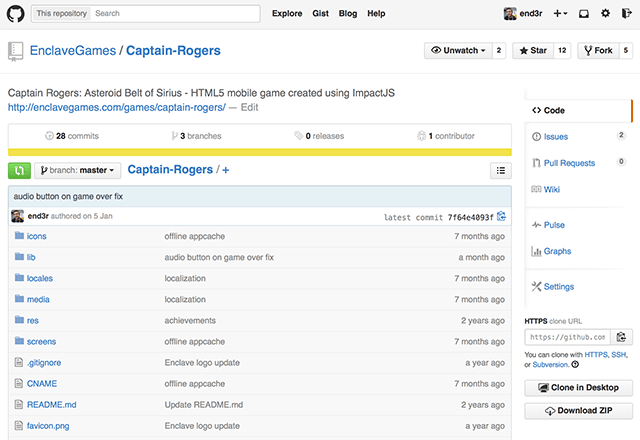Switch clone URL to Subversion
Viewport: 640px width, 440px height.
[x=550, y=364]
